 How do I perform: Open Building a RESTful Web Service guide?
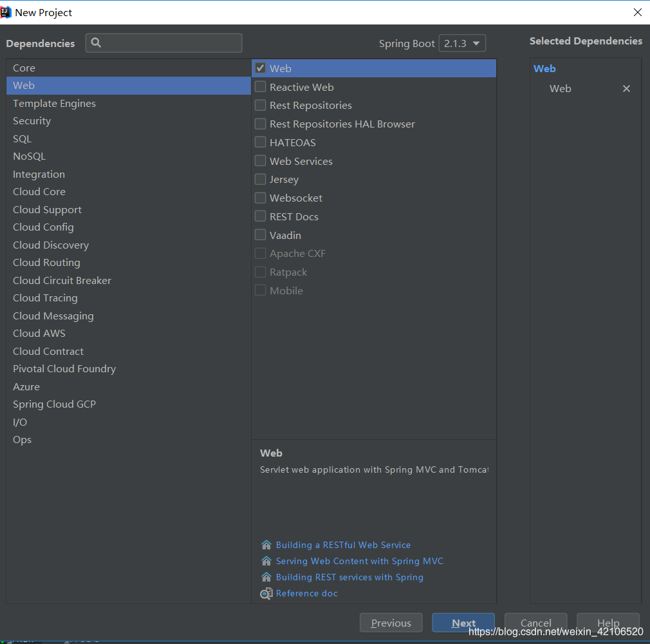coord(343,545)
